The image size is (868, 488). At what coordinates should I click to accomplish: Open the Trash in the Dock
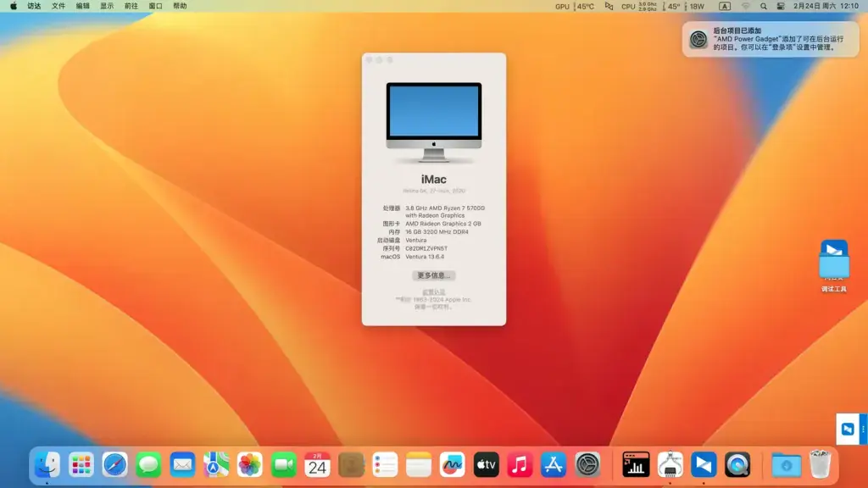820,465
